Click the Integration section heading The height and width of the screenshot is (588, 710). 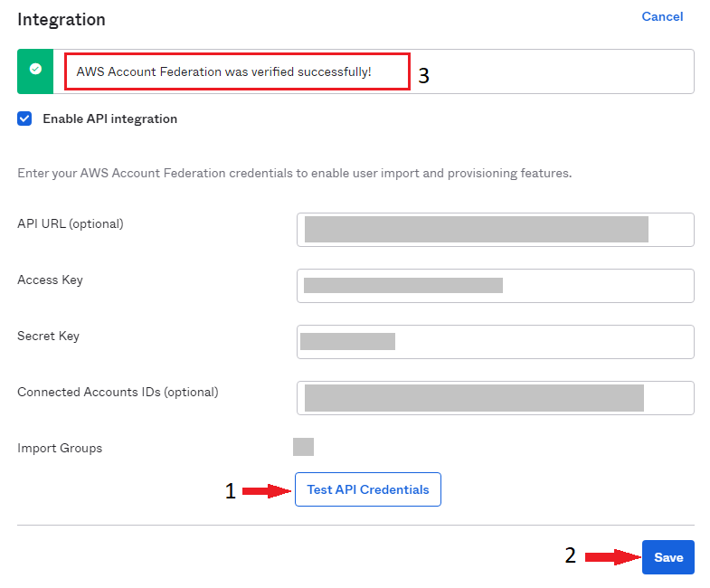pos(62,19)
